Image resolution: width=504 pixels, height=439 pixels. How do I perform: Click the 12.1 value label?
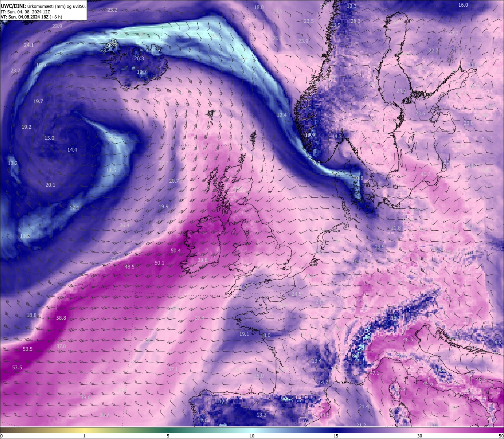74,207
